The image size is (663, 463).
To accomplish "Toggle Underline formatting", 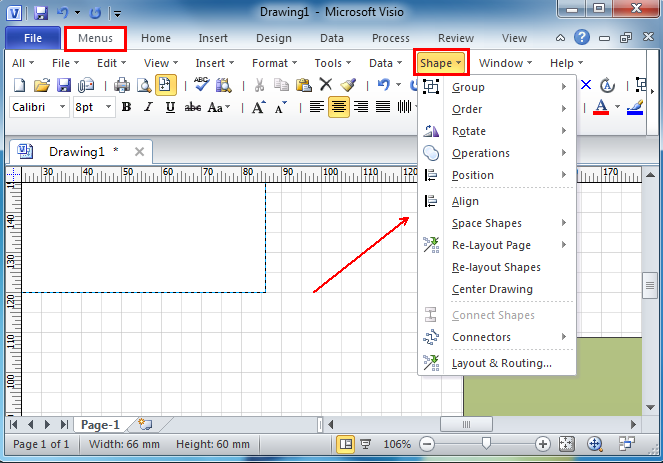I will tap(170, 107).
